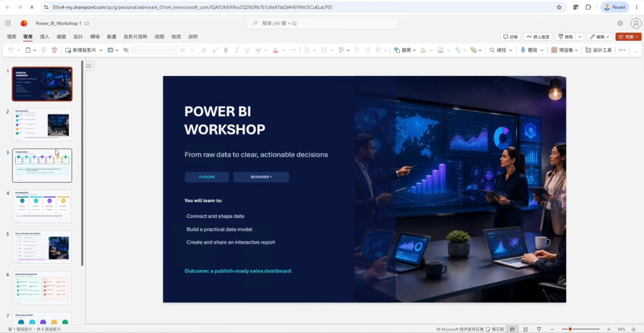Select slide 3 thumbnail
Viewport: 644px width, 333px height.
pos(42,166)
